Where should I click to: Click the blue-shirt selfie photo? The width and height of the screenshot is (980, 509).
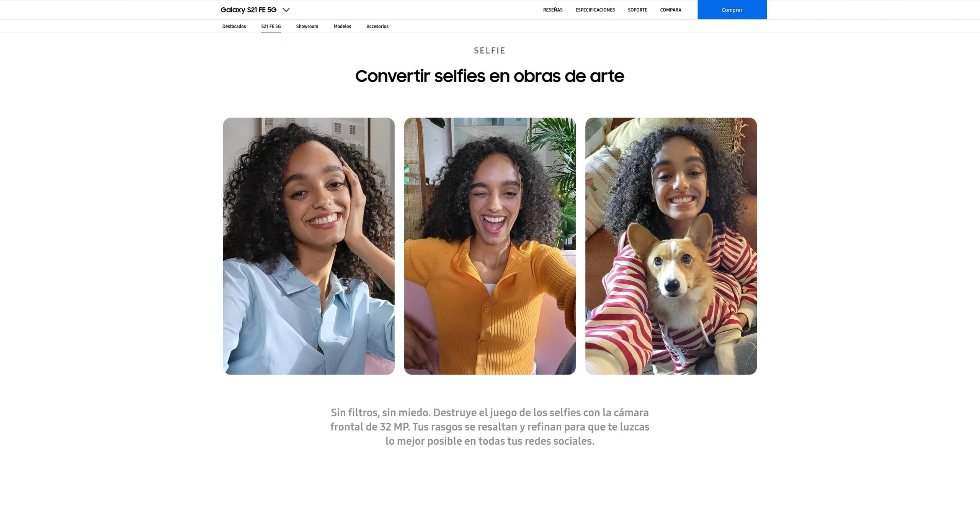pos(309,246)
